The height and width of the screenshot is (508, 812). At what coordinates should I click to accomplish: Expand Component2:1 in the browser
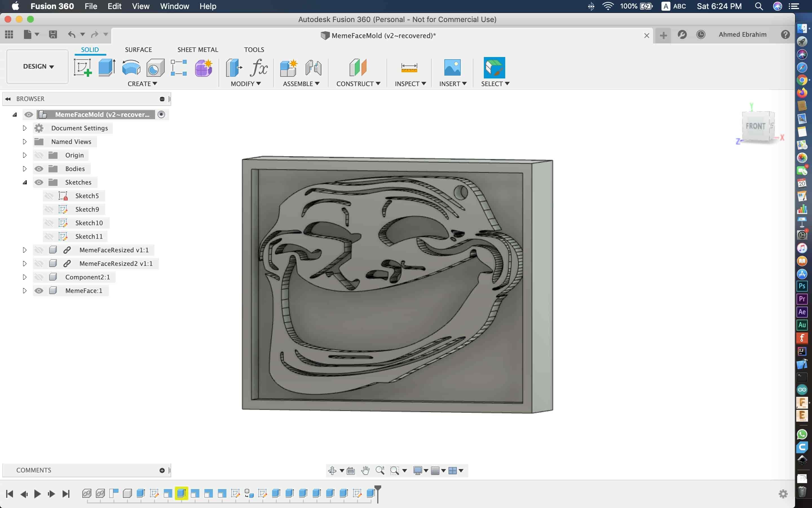[25, 277]
